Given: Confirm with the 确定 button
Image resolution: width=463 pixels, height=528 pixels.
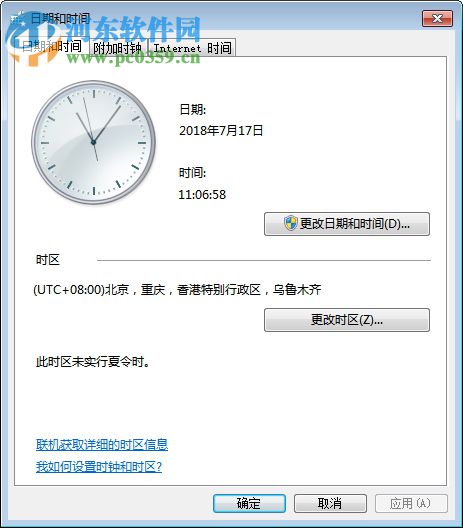Looking at the screenshot, I should [250, 503].
